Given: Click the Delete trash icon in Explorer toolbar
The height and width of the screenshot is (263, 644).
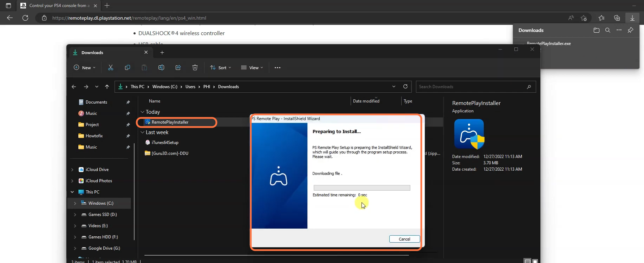Looking at the screenshot, I should pos(195,67).
